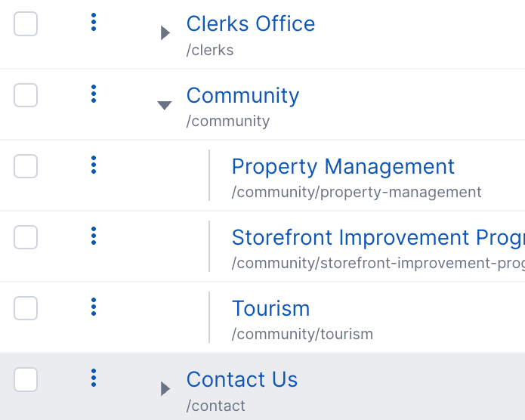
Task: Open the three-dot menu for Contact Us
Action: (94, 378)
